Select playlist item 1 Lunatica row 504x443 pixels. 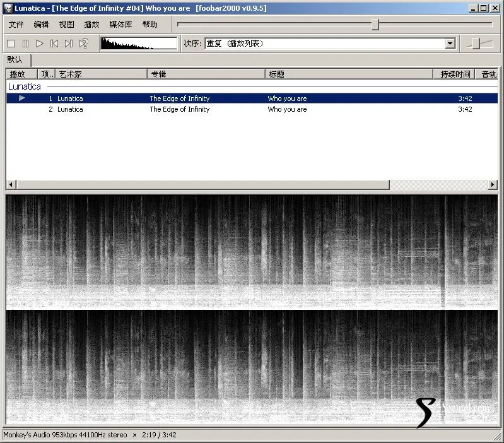[x=252, y=98]
